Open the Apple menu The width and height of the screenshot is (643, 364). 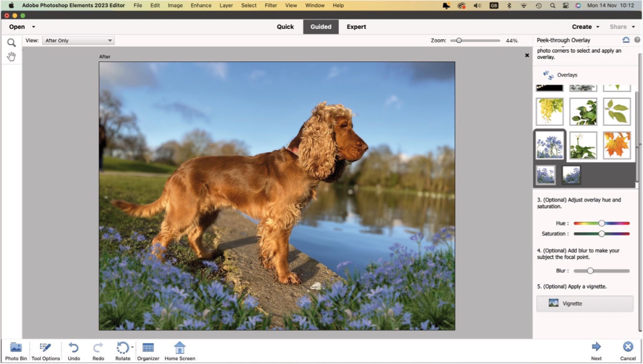pyautogui.click(x=11, y=5)
